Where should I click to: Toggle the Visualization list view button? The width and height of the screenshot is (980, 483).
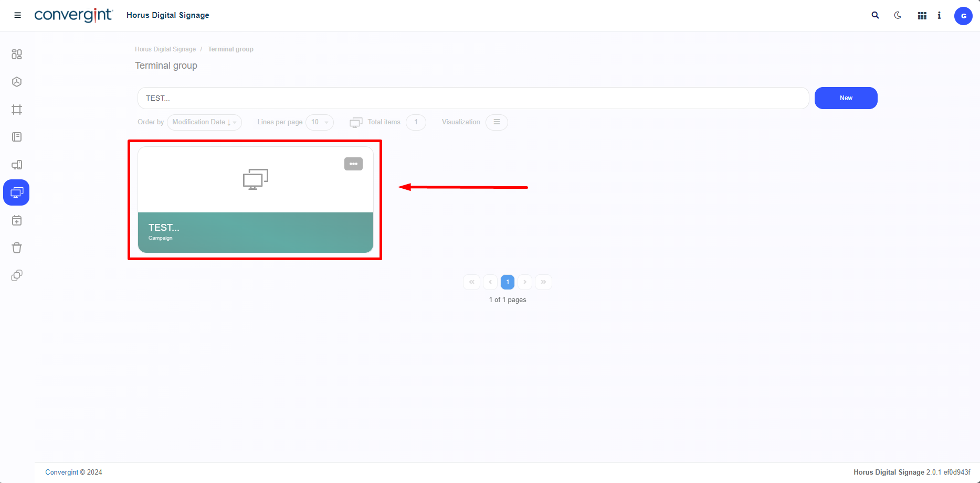pos(497,122)
